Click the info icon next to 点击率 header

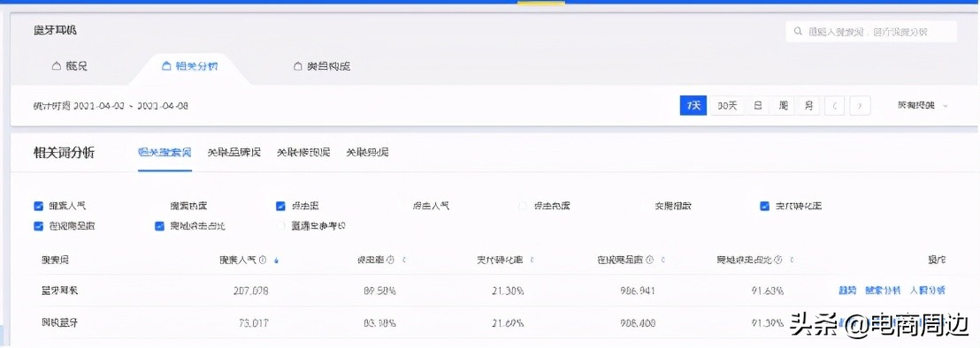pyautogui.click(x=391, y=260)
